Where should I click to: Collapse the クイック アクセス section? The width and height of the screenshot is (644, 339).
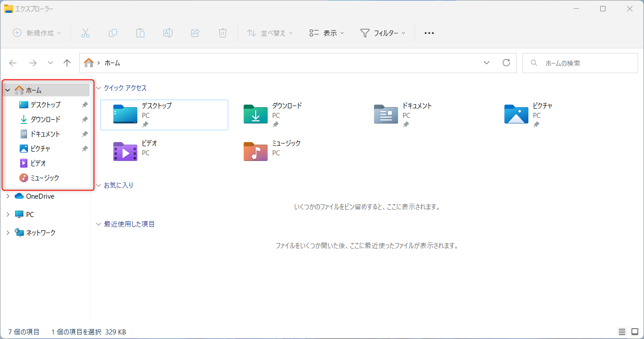tap(98, 88)
